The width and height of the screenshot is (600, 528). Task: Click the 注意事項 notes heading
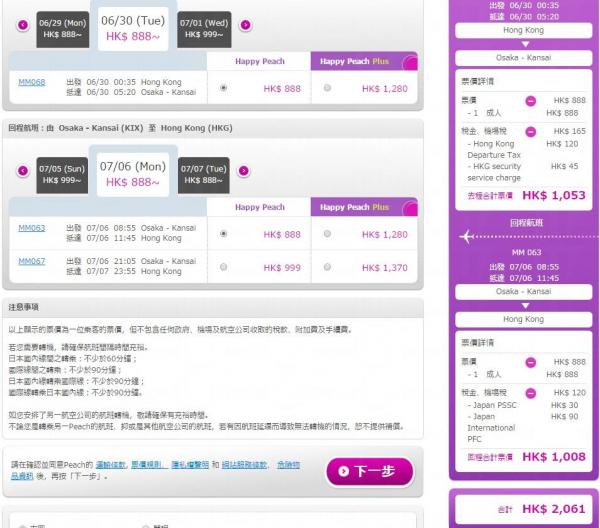(x=23, y=307)
